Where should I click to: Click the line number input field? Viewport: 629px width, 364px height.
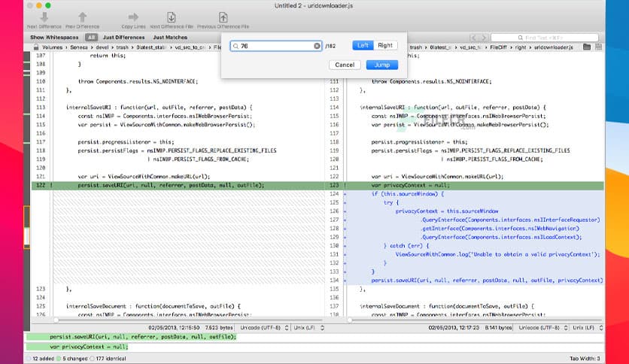coord(276,46)
